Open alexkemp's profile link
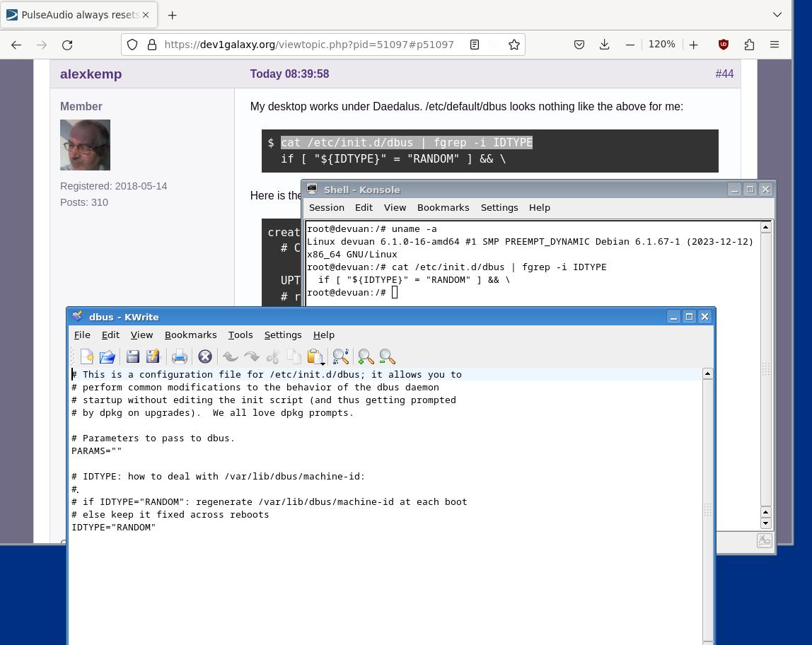 [91, 74]
